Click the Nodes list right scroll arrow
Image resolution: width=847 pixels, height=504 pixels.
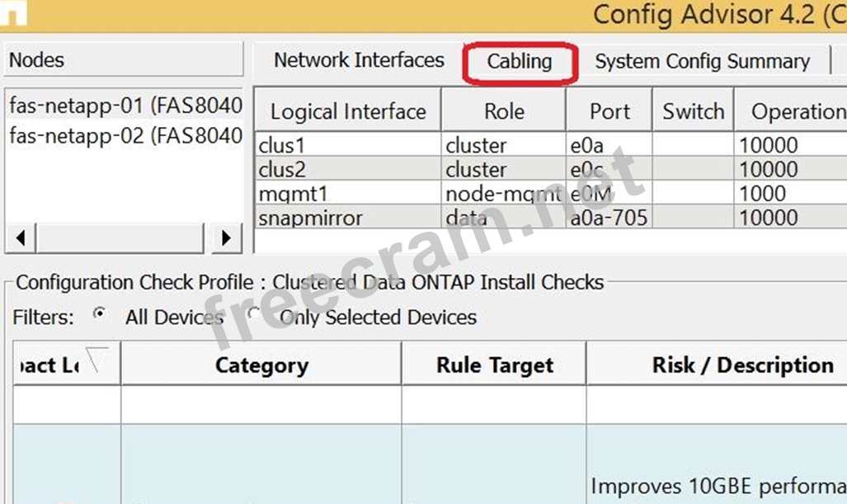click(226, 238)
